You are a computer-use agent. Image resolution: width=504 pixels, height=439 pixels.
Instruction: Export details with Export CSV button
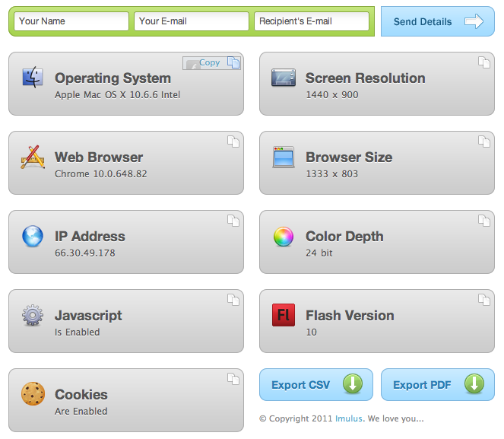pos(316,385)
